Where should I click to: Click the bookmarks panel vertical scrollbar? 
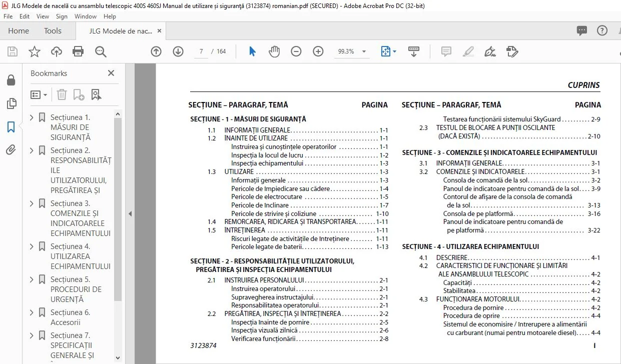pos(118,210)
